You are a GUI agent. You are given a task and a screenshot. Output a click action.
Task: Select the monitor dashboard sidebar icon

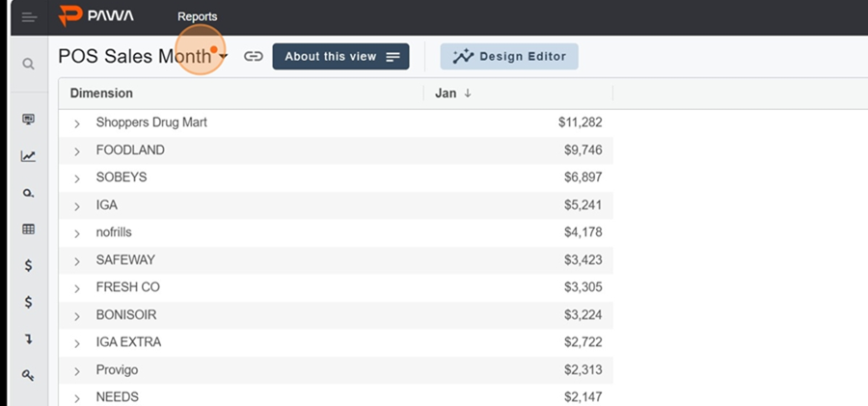[x=28, y=119]
